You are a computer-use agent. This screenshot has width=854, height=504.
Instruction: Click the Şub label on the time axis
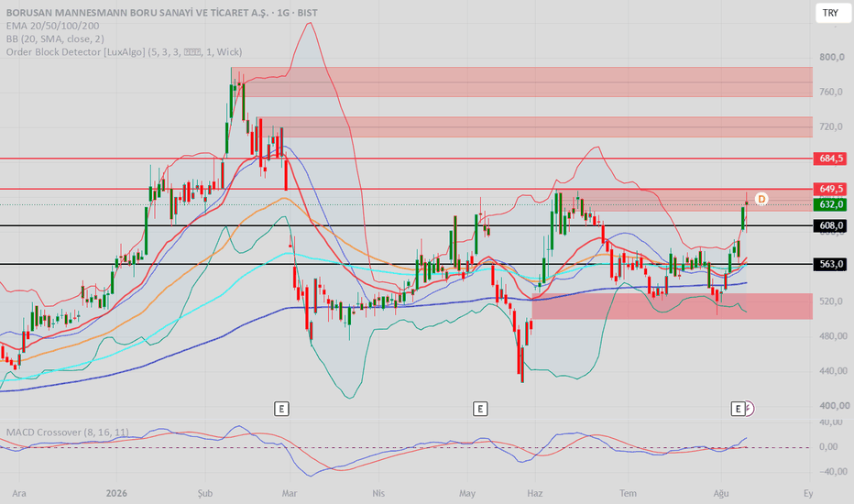pyautogui.click(x=204, y=493)
